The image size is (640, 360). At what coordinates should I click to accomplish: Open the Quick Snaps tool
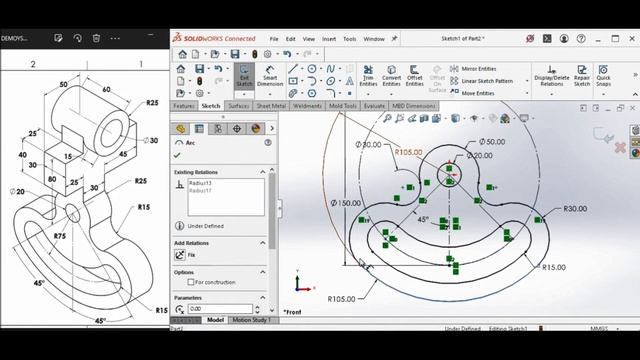603,76
